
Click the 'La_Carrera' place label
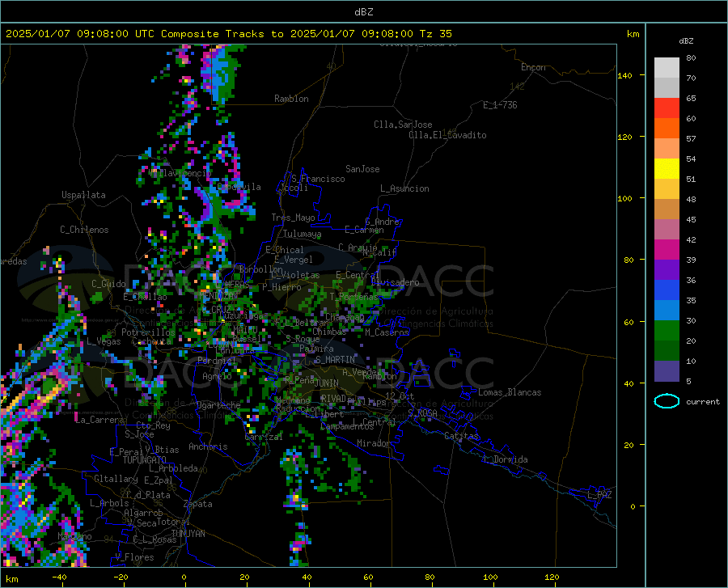coord(99,420)
